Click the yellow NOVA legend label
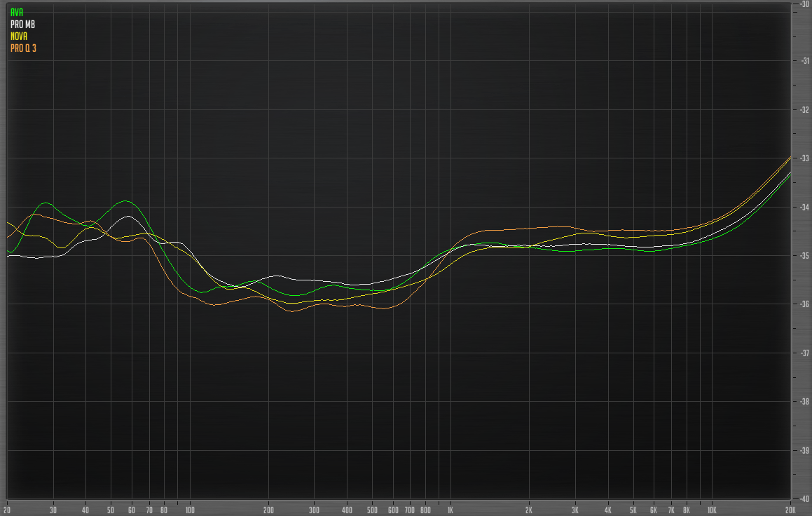This screenshot has width=812, height=516. tap(19, 36)
